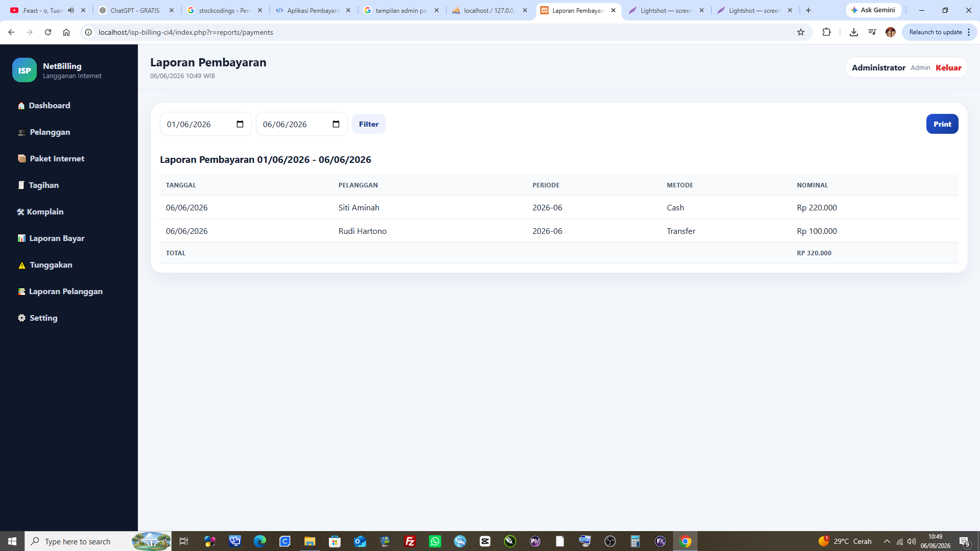Open Outlook from taskbar

360,541
